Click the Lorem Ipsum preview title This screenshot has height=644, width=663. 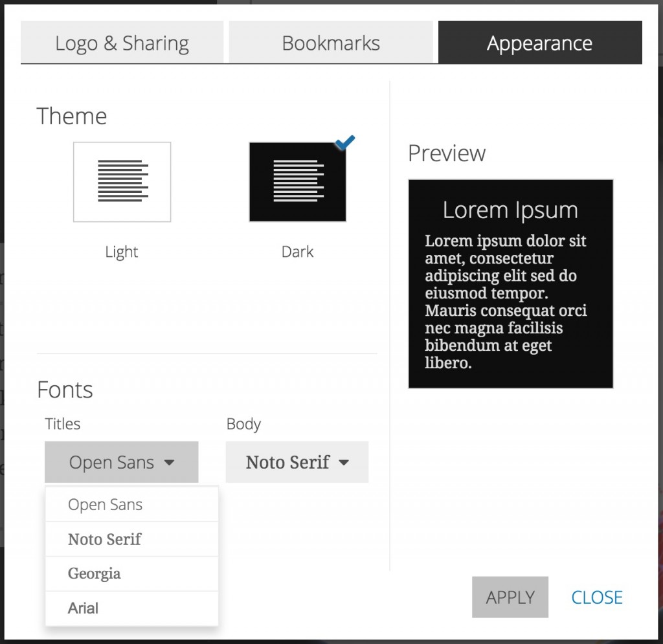tap(510, 210)
